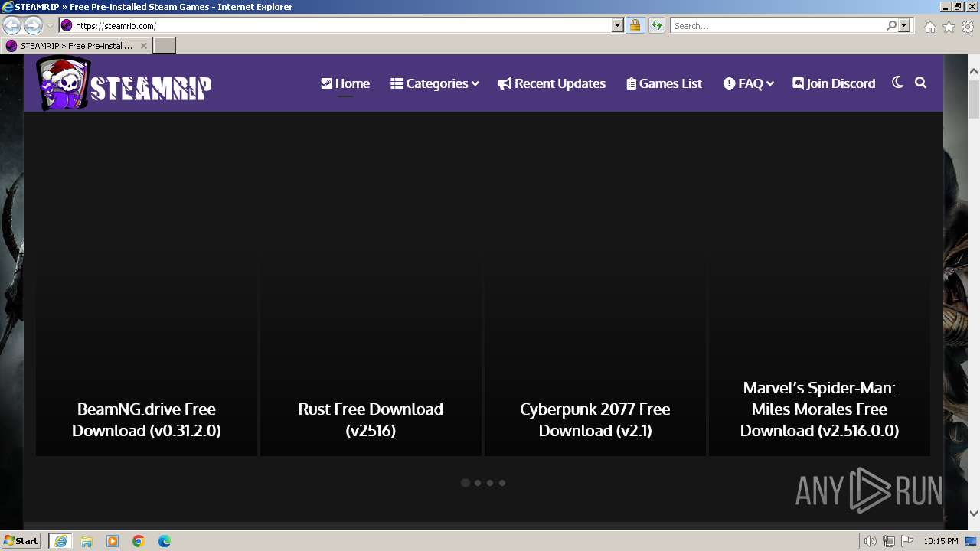Screen dimensions: 980x551
Task: Go to the Home menu item
Action: (345, 83)
